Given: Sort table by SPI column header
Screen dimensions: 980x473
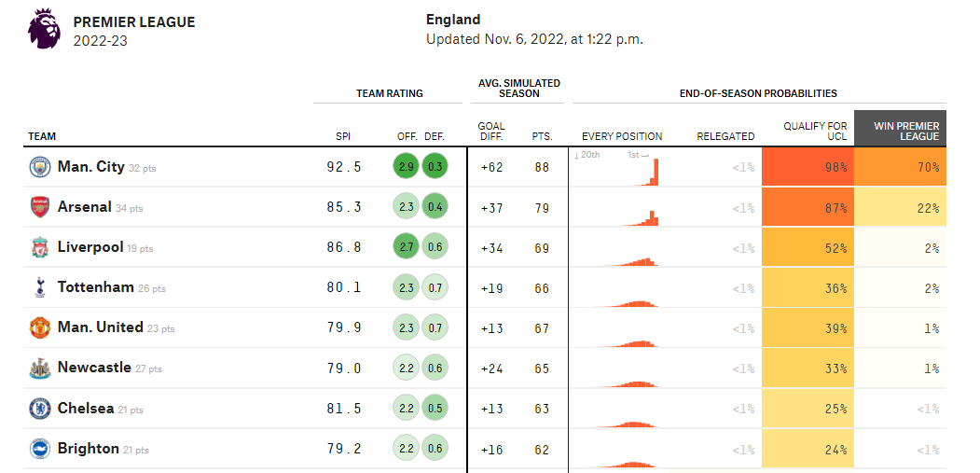Looking at the screenshot, I should pyautogui.click(x=343, y=136).
